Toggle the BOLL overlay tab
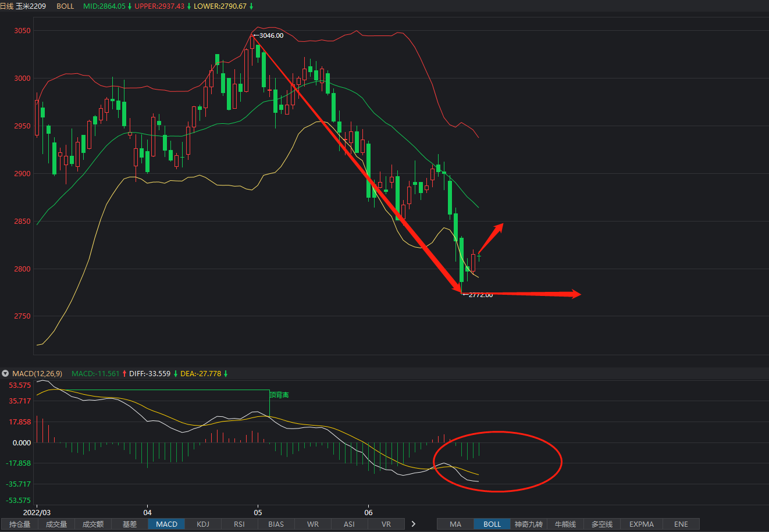This screenshot has height=532, width=769. tap(492, 524)
